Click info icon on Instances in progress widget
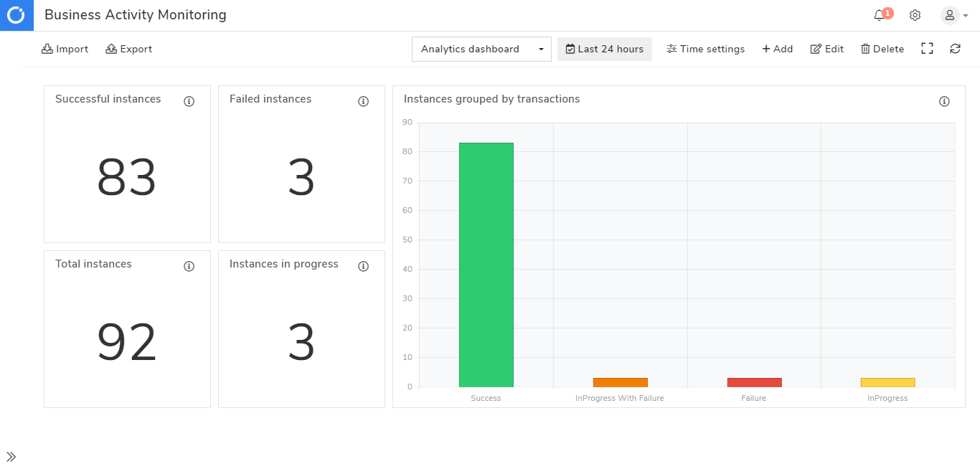980x469 pixels. (x=364, y=266)
